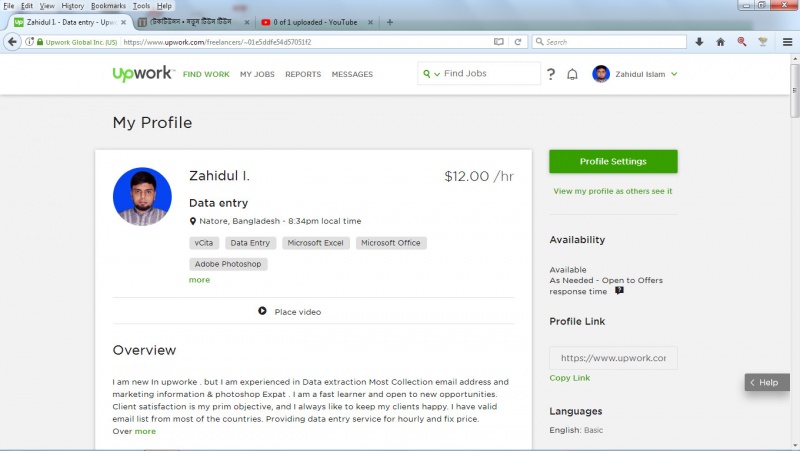Click the Copy Link link
The width and height of the screenshot is (800, 451).
click(570, 378)
